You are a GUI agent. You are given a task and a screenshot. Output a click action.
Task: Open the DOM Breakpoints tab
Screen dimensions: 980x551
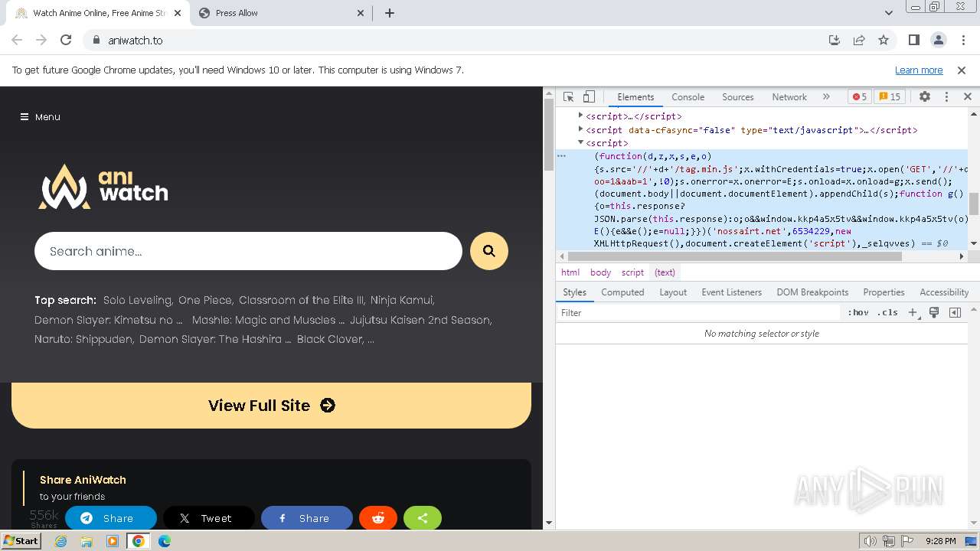click(812, 292)
